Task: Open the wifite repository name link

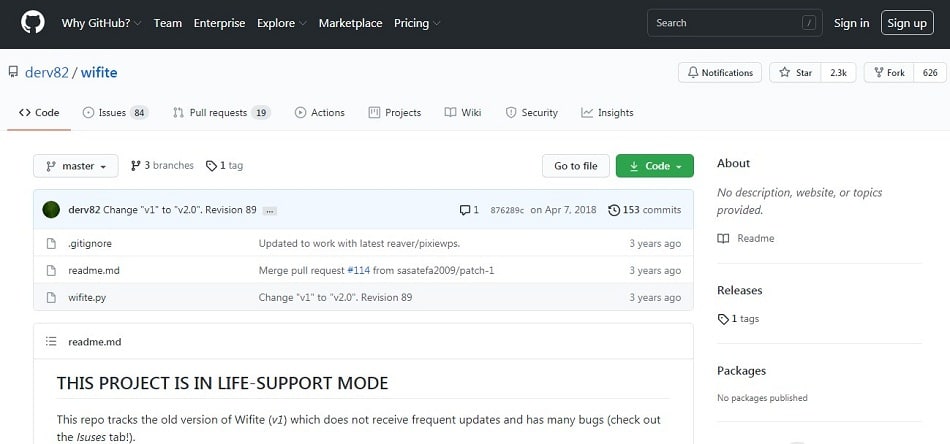Action: 99,73
